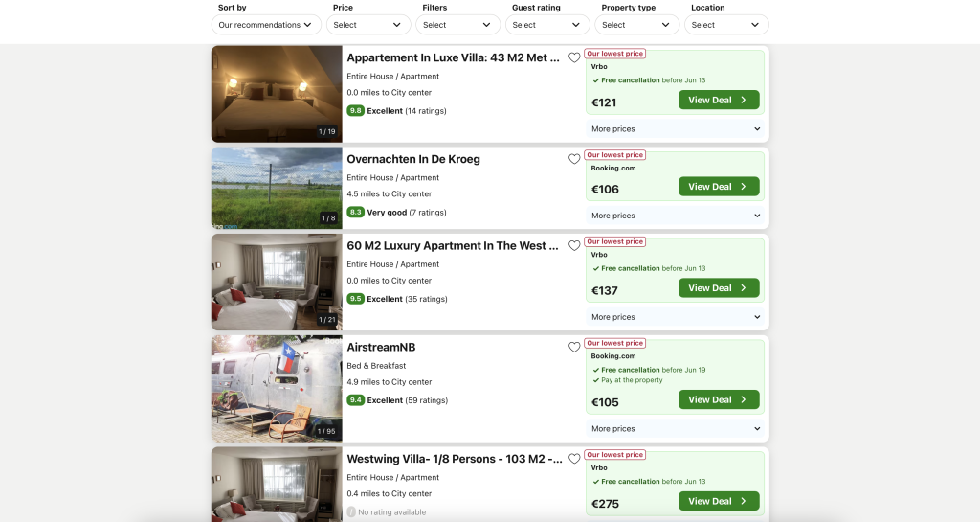Open AirstreamNB trailer photo thumbnail

(277, 389)
